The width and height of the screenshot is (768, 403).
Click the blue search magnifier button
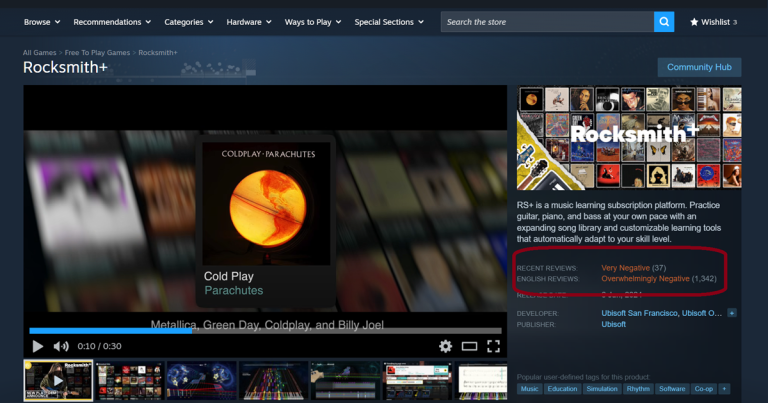pyautogui.click(x=664, y=22)
